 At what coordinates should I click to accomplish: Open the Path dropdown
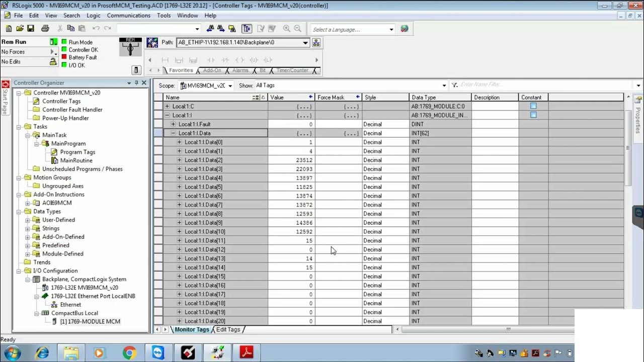[x=305, y=43]
